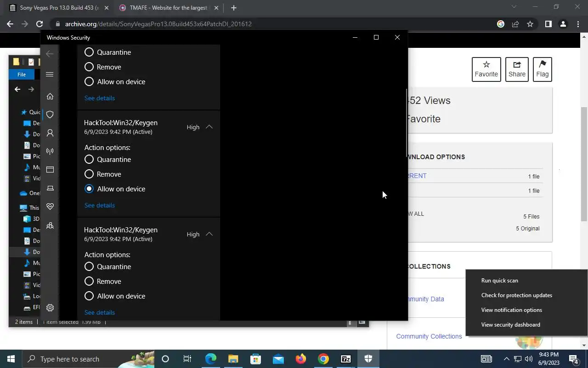The height and width of the screenshot is (368, 588).
Task: Click Chrome back navigation arrow
Action: pos(10,24)
